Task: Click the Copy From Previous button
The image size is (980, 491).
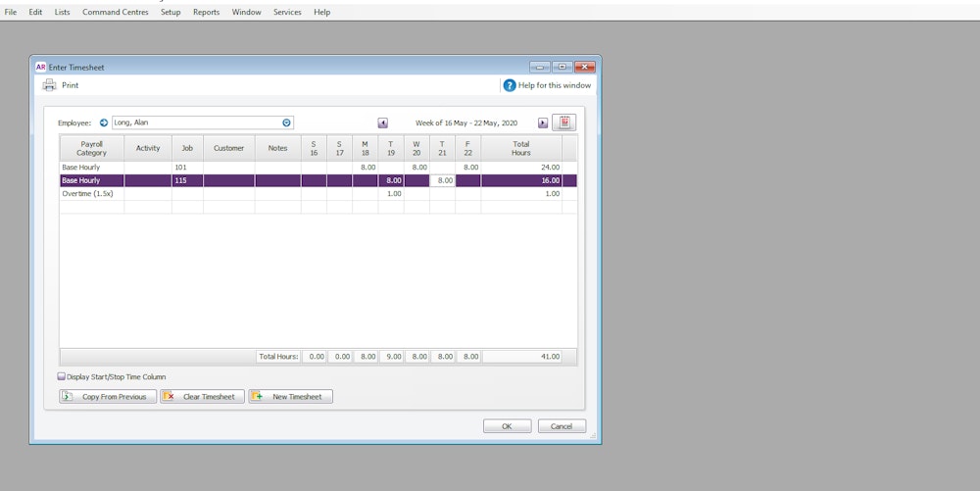Action: click(107, 397)
